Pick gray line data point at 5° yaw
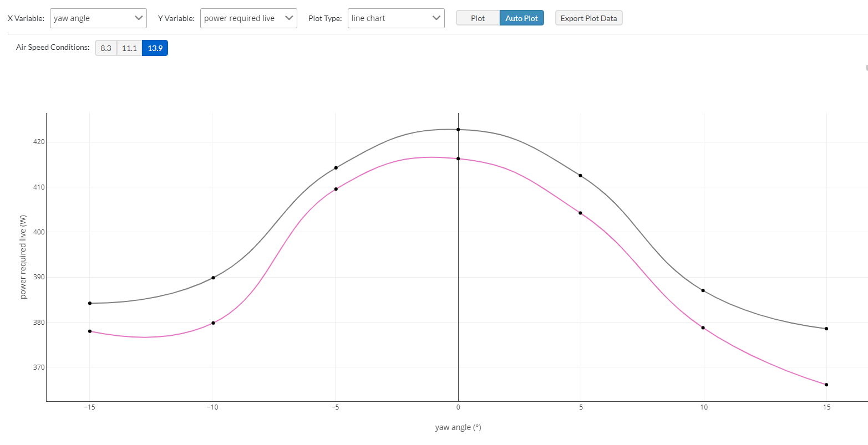This screenshot has width=868, height=445. pyautogui.click(x=581, y=176)
